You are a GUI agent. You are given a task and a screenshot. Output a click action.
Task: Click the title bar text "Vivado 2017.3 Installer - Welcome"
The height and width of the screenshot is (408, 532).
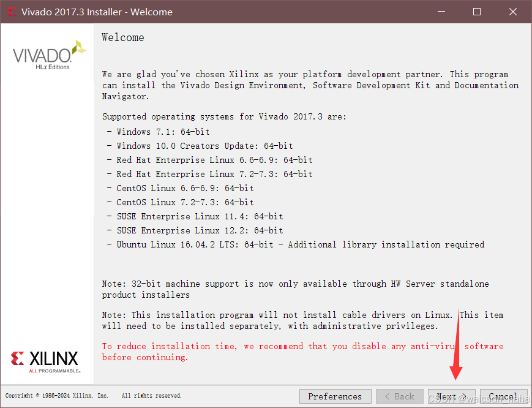tap(97, 12)
